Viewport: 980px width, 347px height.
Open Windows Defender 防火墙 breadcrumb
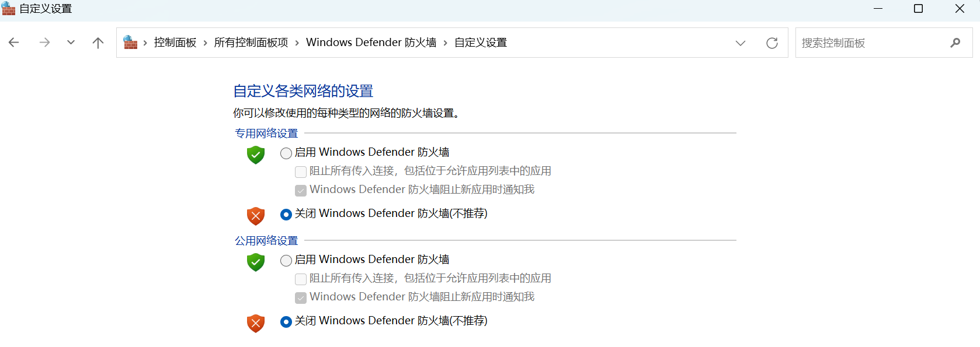371,43
